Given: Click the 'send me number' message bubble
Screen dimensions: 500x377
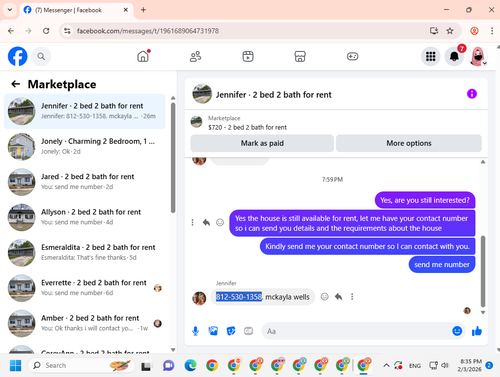Looking at the screenshot, I should click(x=442, y=264).
